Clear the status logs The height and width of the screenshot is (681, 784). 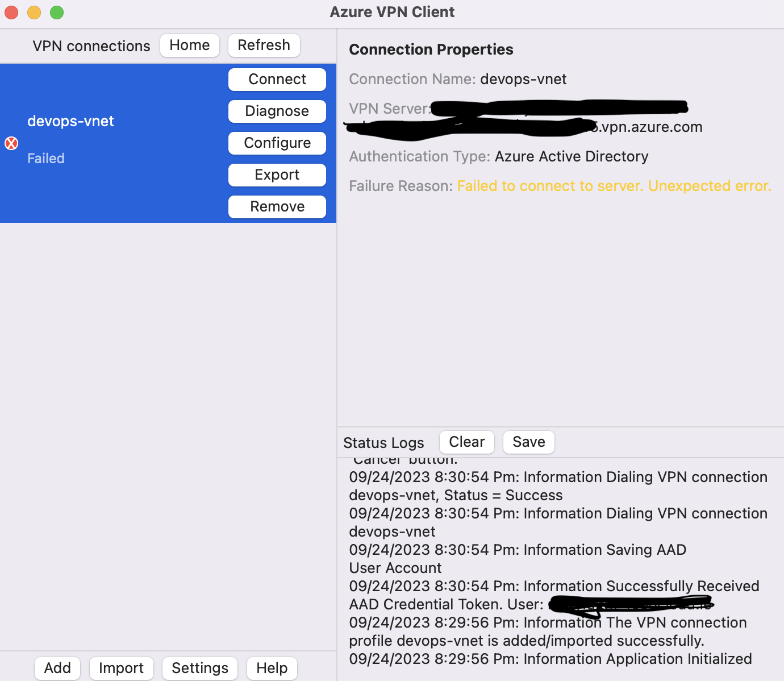pyautogui.click(x=467, y=442)
